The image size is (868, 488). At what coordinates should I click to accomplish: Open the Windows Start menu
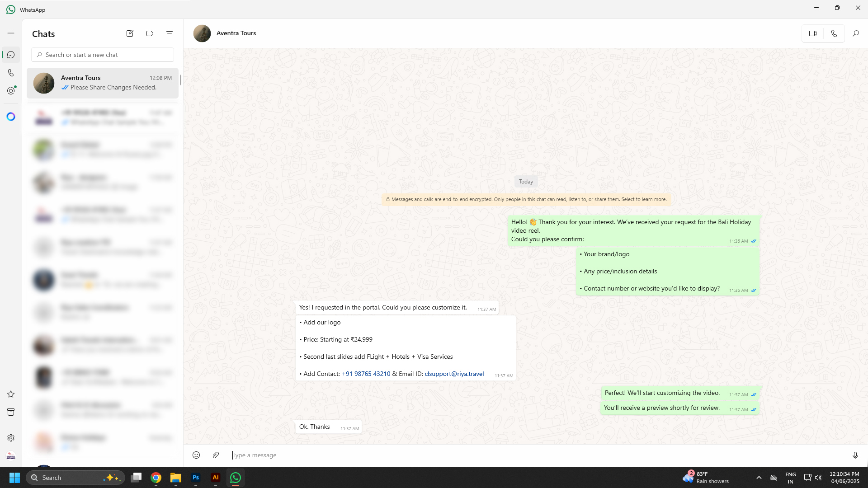[x=14, y=478]
